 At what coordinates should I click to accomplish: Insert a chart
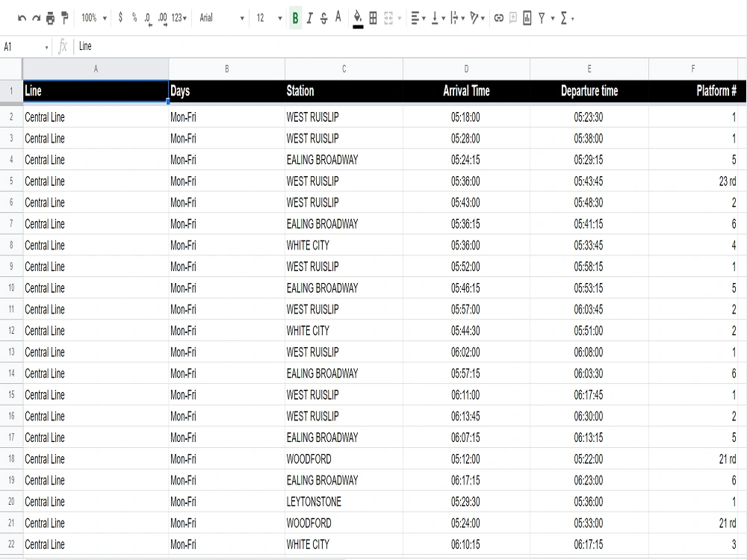pos(527,19)
